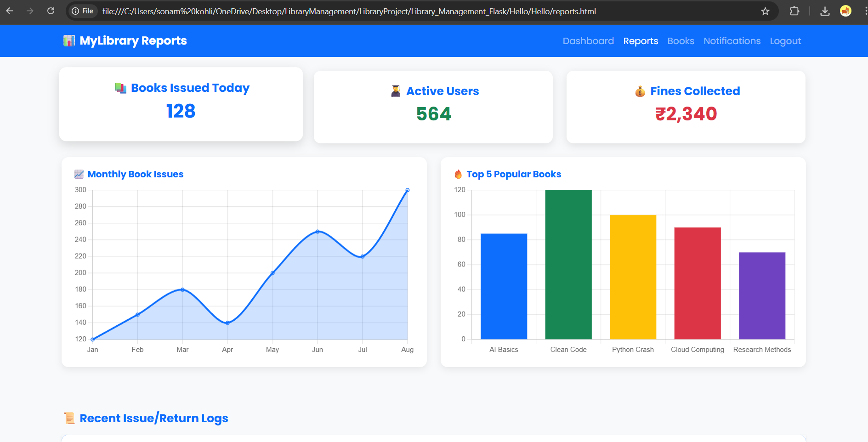Select the Reports nav item
This screenshot has height=442, width=868.
641,41
